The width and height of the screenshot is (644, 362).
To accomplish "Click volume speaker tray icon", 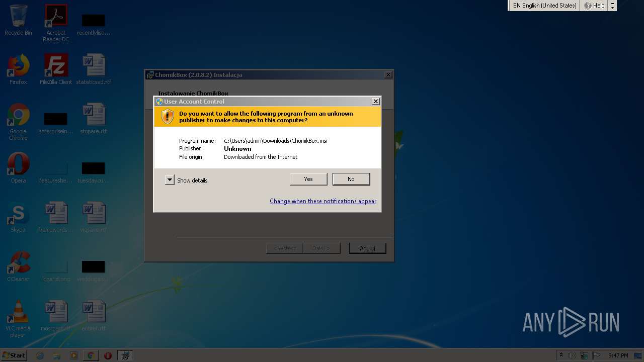I will coord(573,355).
